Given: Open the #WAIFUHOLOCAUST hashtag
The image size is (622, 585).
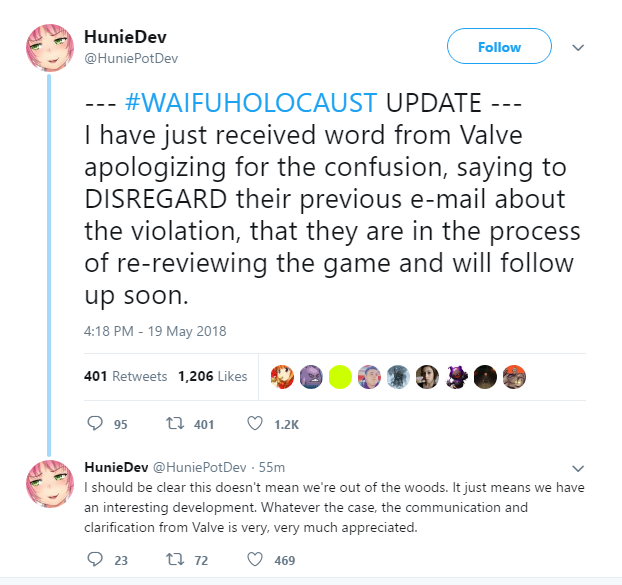Looking at the screenshot, I should tap(251, 102).
